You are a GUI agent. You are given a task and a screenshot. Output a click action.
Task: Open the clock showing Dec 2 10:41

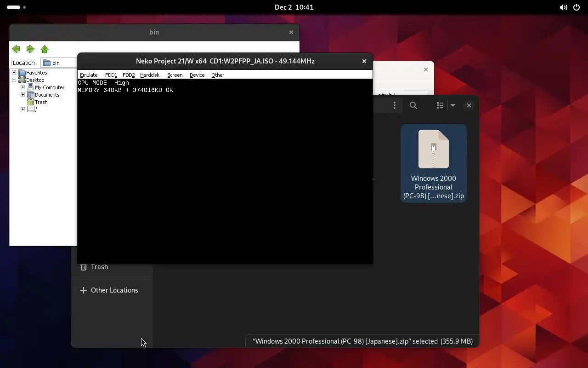click(x=294, y=7)
